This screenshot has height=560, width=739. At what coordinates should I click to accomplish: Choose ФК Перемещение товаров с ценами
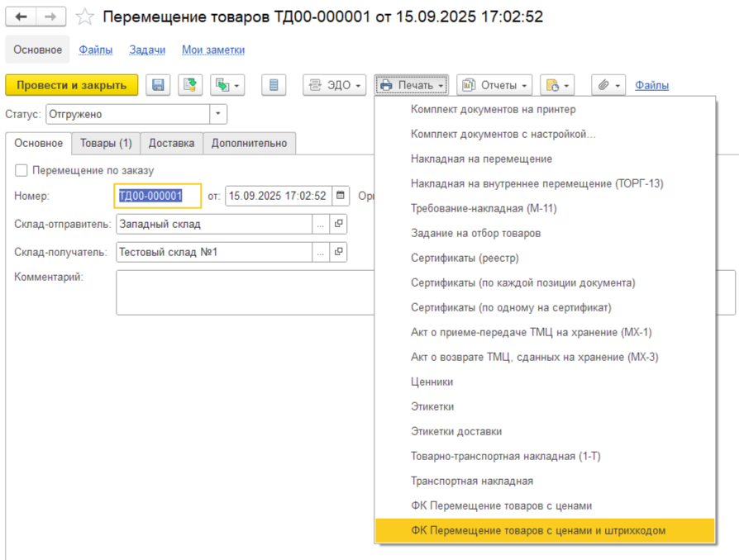click(x=545, y=505)
